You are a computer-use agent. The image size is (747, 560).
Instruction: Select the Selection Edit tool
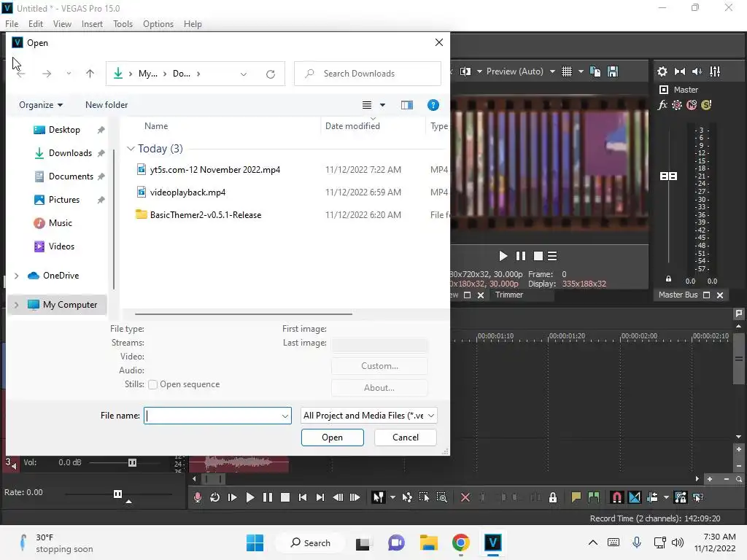(424, 497)
